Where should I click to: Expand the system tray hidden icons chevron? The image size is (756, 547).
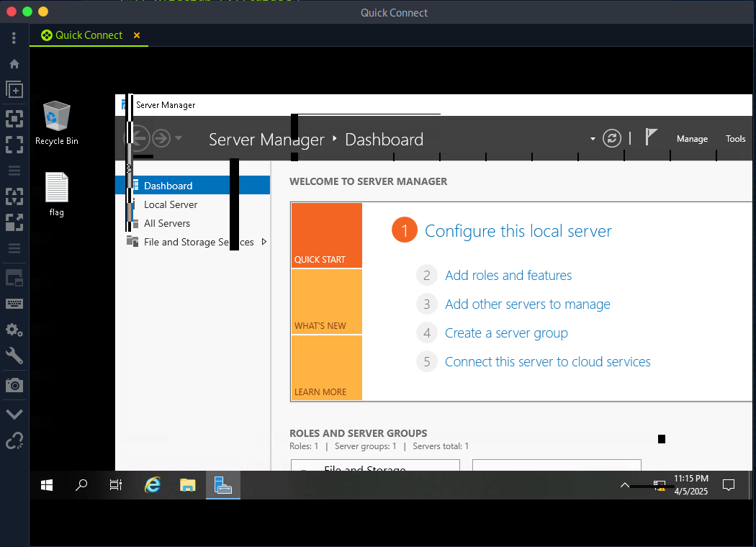pos(625,485)
